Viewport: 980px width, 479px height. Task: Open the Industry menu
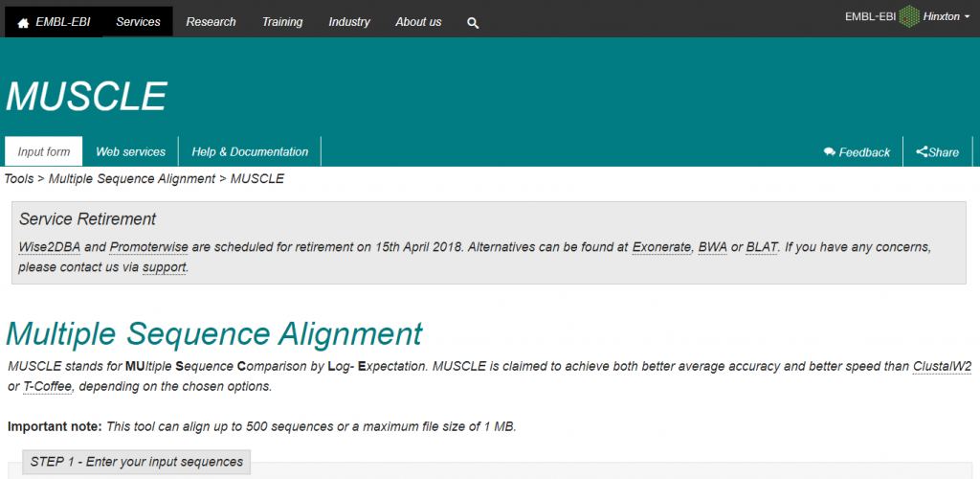click(349, 22)
